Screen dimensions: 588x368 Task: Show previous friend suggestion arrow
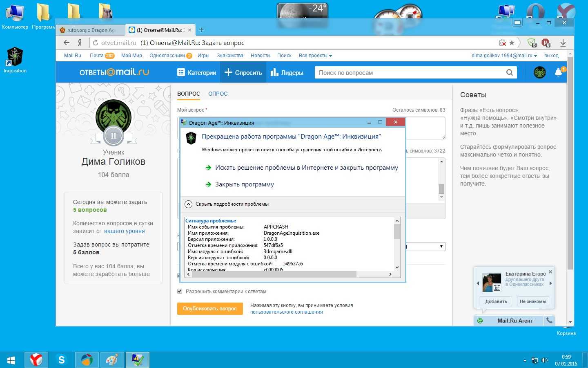[x=478, y=283]
